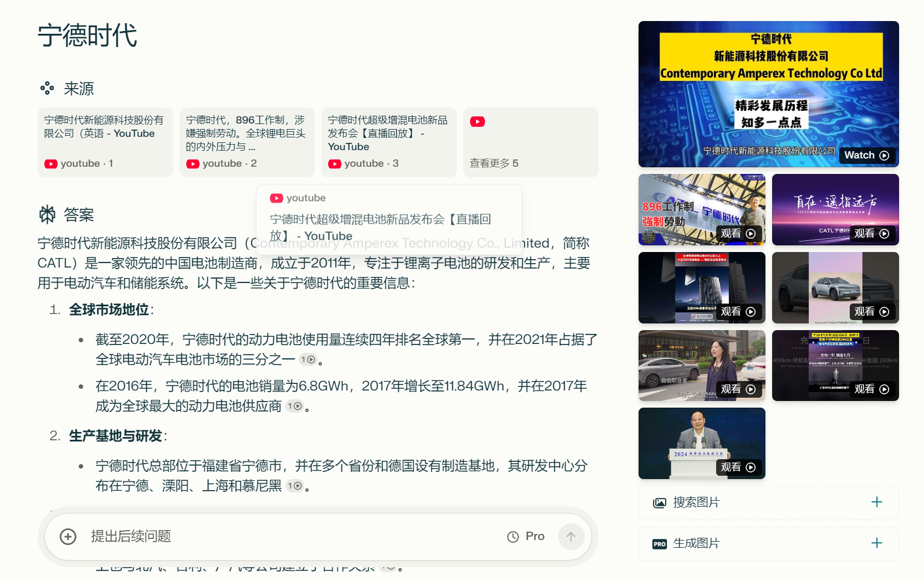Expand the 搜索图片 section with the plus
Screen dimensions: 924x581
tap(877, 502)
